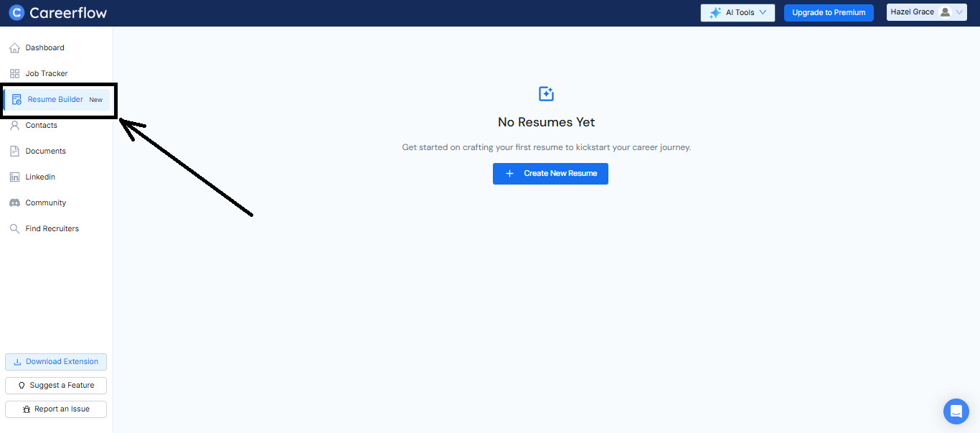This screenshot has width=980, height=433.
Task: Click the Community Discord icon
Action: click(x=14, y=203)
